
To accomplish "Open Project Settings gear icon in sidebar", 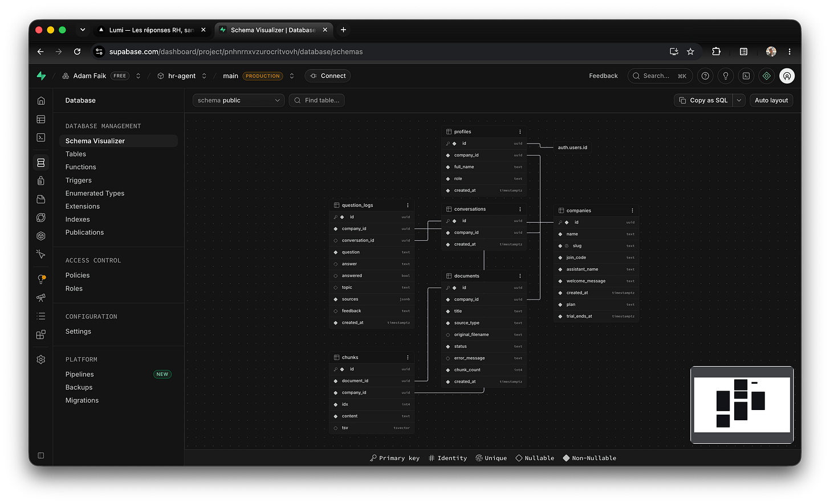I will coord(41,359).
